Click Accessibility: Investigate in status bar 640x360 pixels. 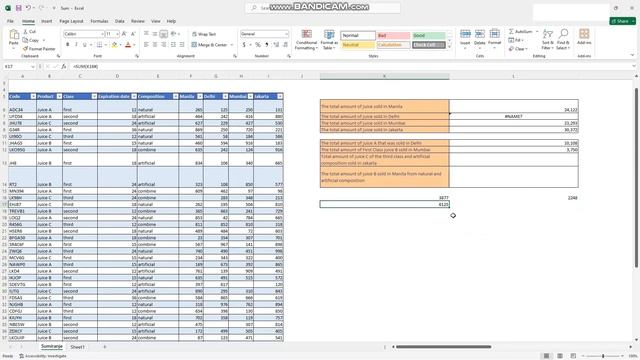coord(43,356)
